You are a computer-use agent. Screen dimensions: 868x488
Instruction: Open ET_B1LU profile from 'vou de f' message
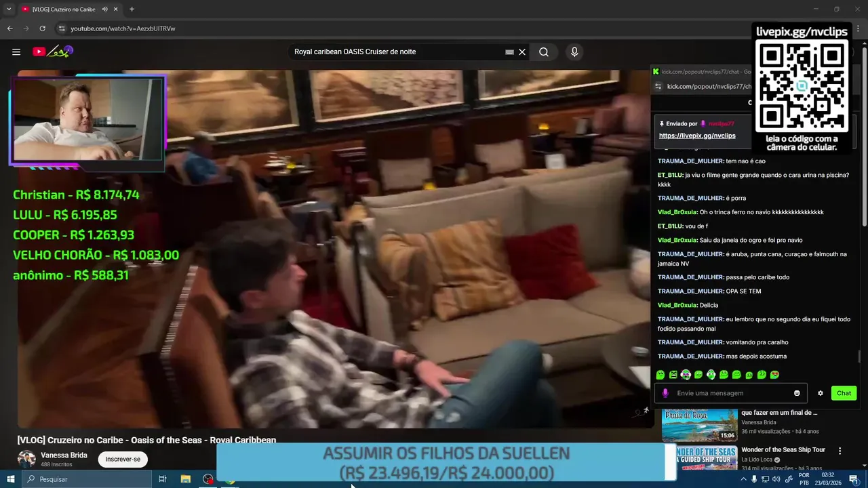pos(670,226)
